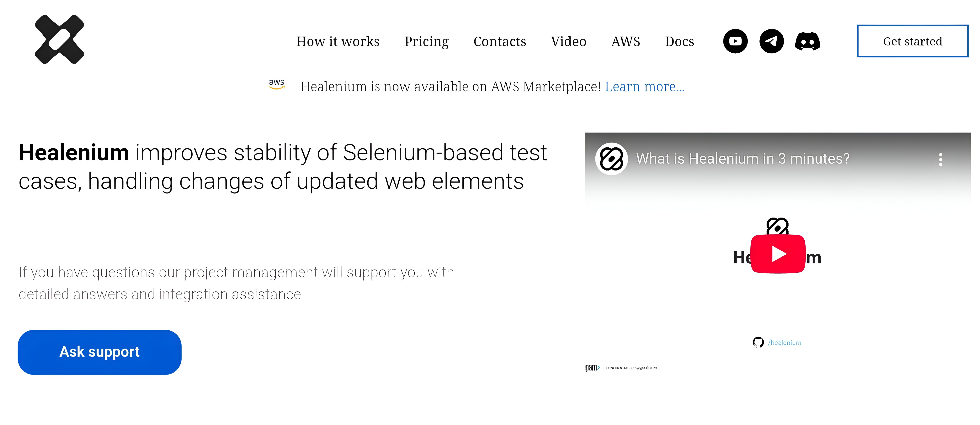Open the Telegram channel icon
Screen dimensions: 980x425
771,41
